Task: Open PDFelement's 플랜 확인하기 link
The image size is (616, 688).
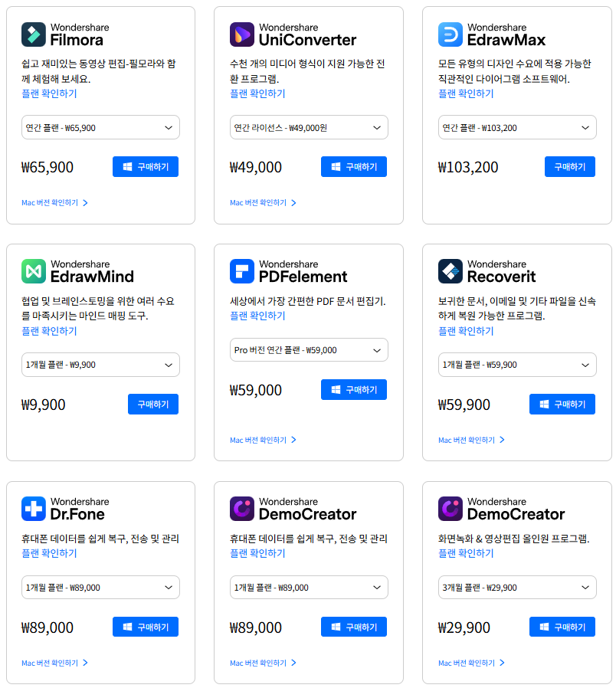Action: [x=257, y=316]
